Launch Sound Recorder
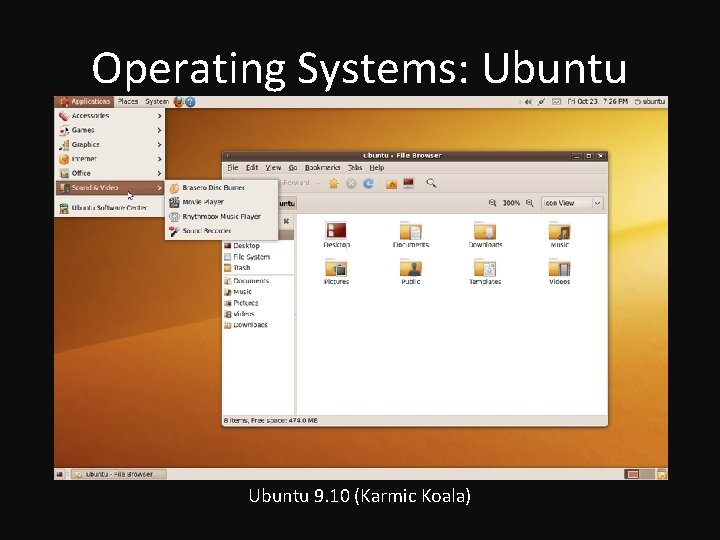This screenshot has height=540, width=720. pos(222,231)
